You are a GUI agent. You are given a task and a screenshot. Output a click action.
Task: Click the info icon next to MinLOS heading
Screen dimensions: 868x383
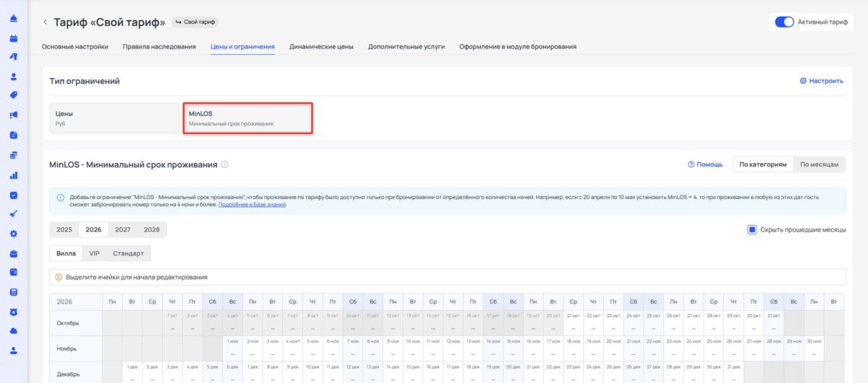click(225, 164)
